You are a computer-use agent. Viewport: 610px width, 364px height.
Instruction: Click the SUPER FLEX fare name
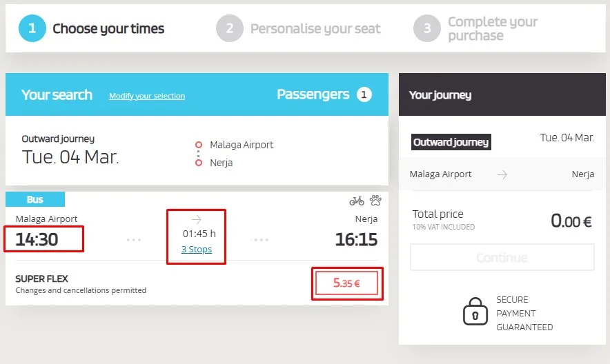tap(41, 279)
